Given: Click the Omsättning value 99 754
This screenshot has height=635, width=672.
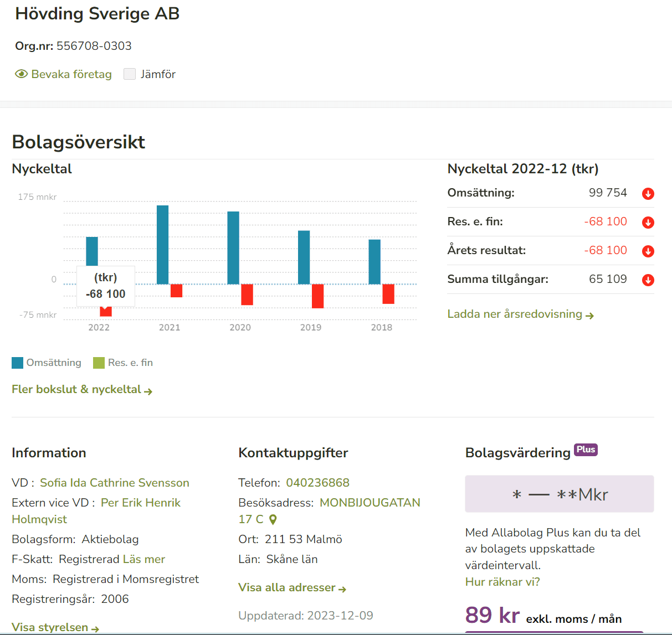Looking at the screenshot, I should pos(608,193).
